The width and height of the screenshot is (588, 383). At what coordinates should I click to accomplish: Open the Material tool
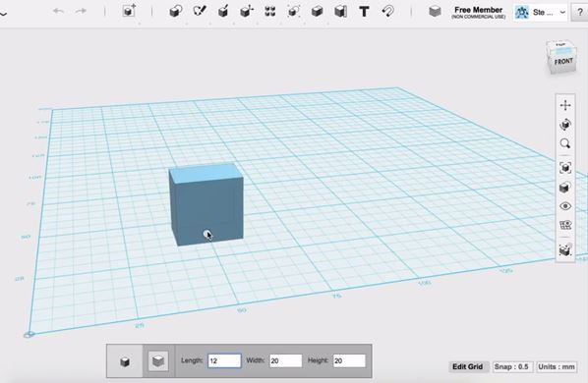435,11
